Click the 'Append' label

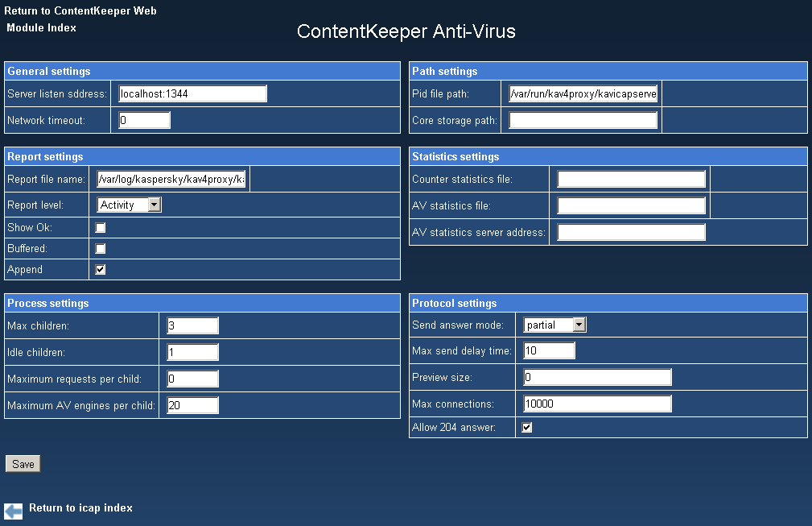[x=25, y=270]
